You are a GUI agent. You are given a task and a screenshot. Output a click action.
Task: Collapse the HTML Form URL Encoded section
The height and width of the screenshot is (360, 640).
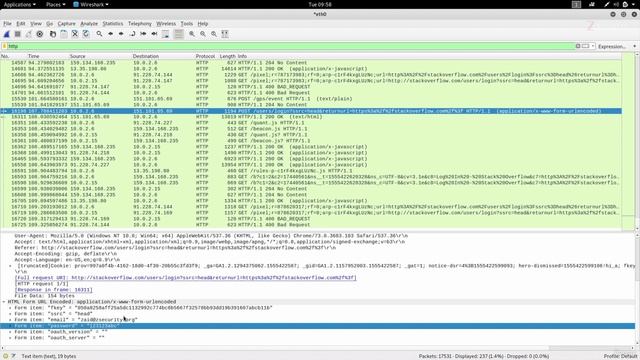(x=4, y=302)
